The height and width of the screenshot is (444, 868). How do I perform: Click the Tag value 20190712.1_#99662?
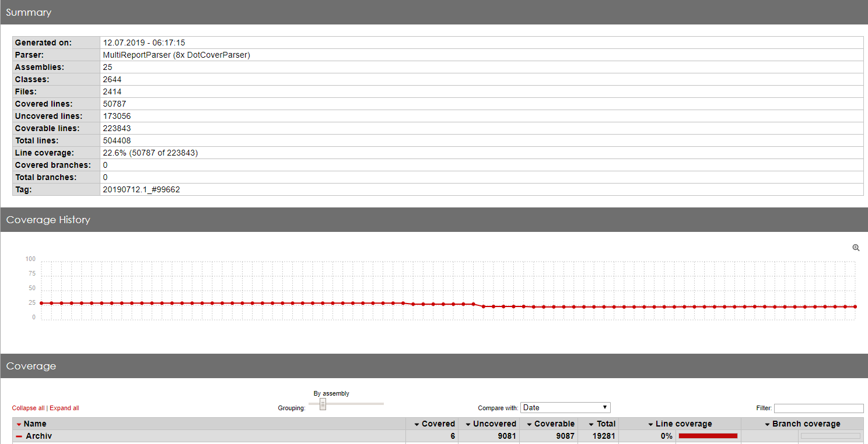(141, 189)
